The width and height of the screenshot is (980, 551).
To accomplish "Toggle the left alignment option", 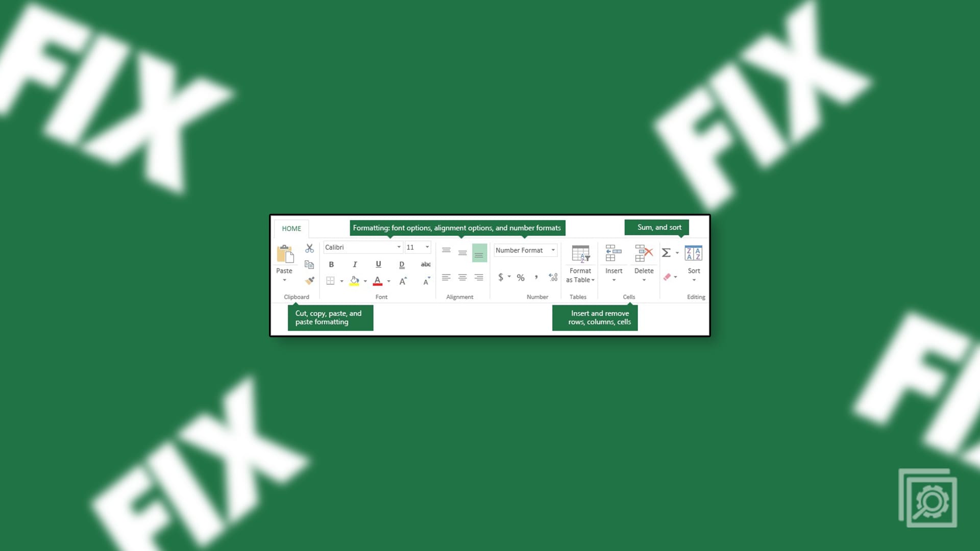I will coord(446,277).
